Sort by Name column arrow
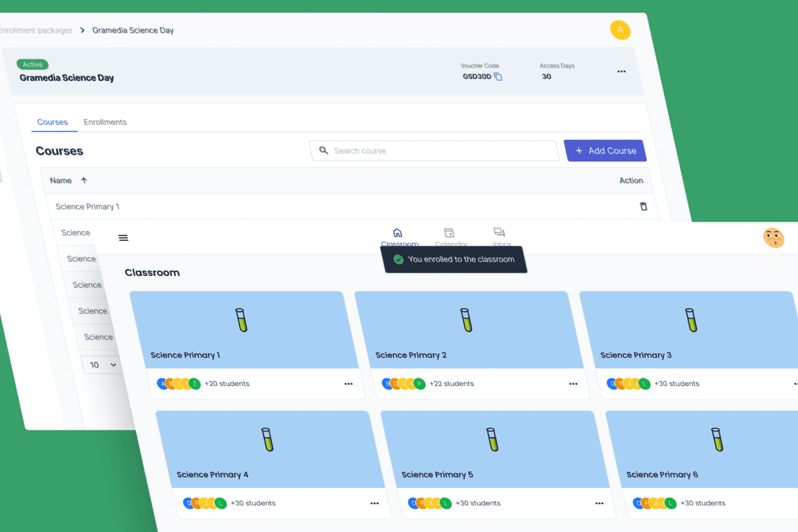Viewport: 798px width, 532px height. (x=84, y=180)
